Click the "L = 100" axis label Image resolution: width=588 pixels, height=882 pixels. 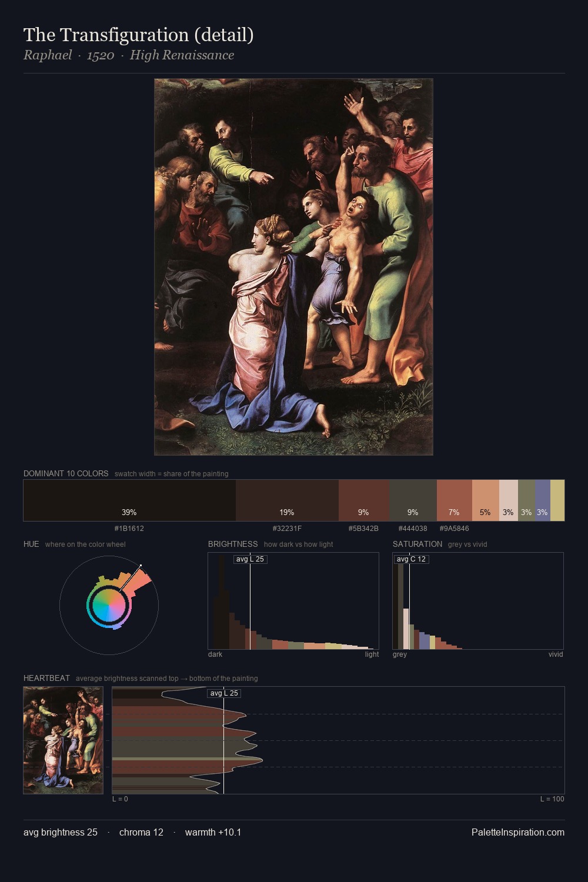coord(552,799)
